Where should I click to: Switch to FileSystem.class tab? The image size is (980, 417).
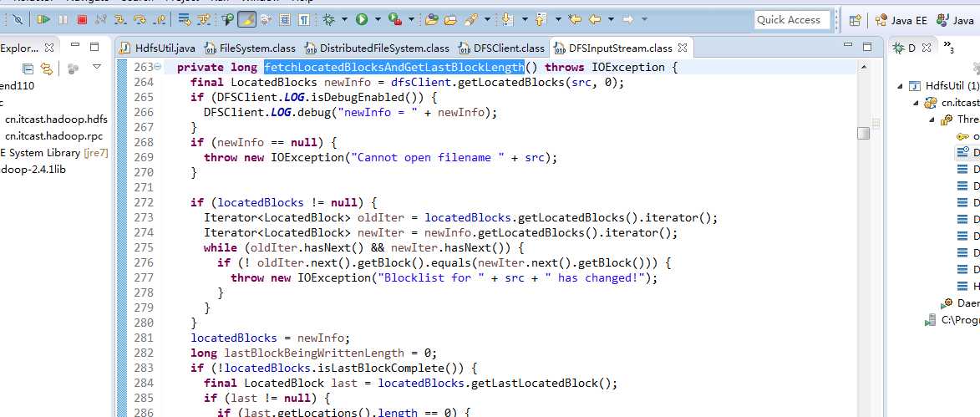pos(250,48)
